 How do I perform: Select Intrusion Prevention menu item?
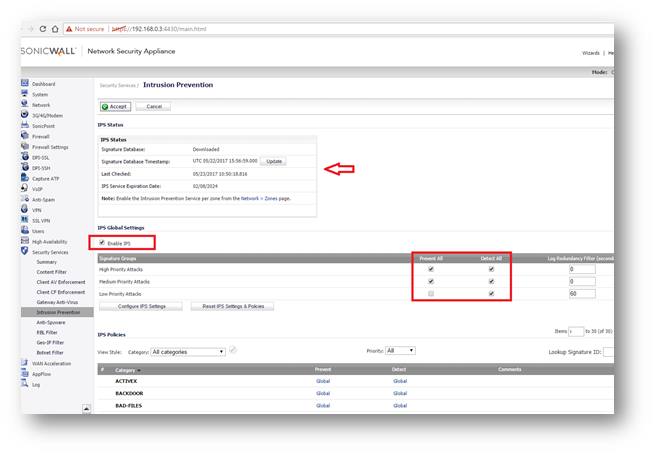pyautogui.click(x=57, y=312)
